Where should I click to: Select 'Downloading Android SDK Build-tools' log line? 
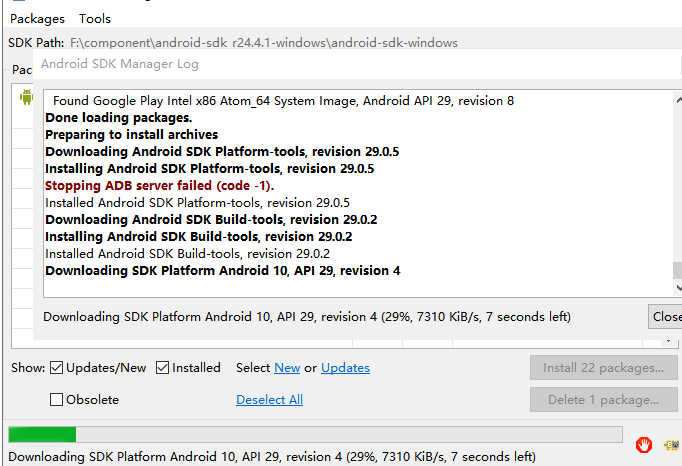click(211, 220)
